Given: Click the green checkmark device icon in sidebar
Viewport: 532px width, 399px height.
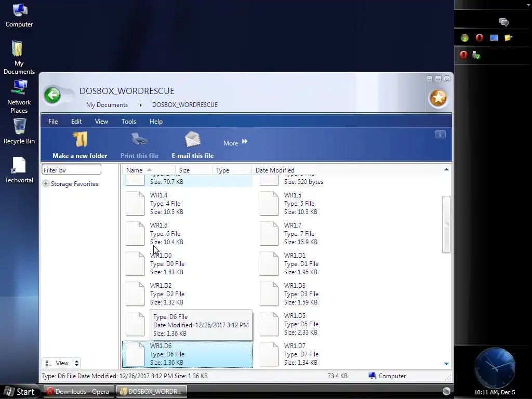Looking at the screenshot, I should [476, 55].
